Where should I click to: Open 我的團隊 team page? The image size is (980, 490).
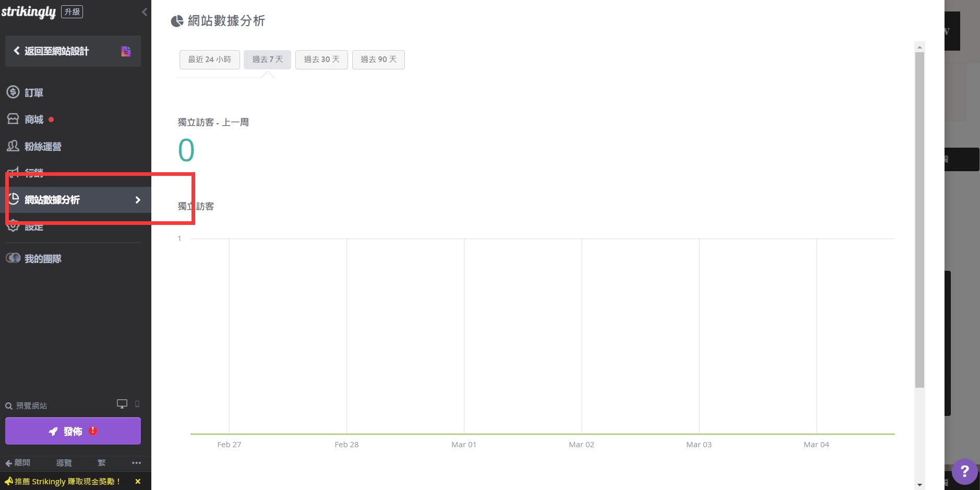pyautogui.click(x=42, y=259)
